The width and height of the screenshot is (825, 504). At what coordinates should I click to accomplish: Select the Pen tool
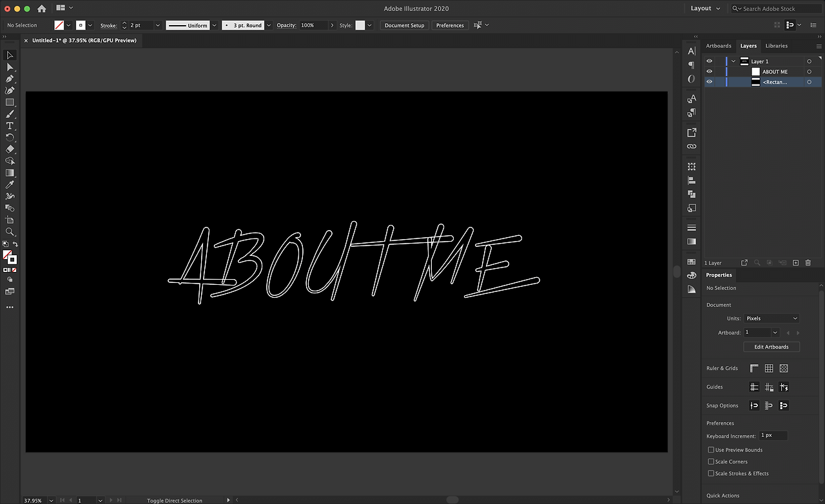10,79
